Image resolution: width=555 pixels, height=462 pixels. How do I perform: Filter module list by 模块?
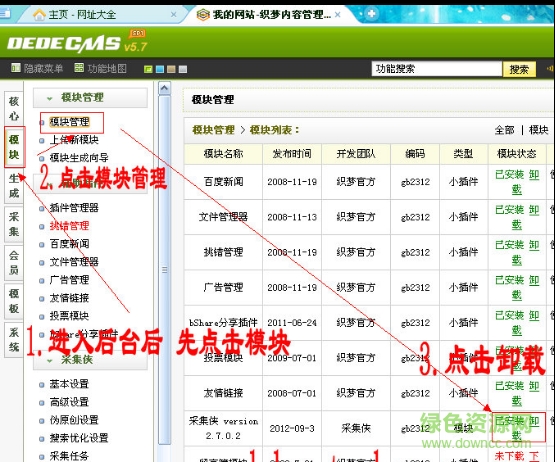[538, 130]
